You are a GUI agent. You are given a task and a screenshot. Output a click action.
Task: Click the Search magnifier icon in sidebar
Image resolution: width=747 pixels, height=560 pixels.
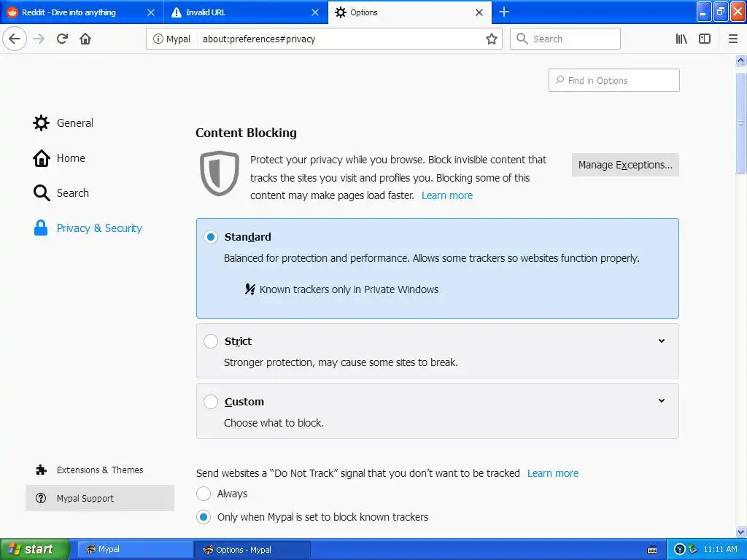coord(41,192)
